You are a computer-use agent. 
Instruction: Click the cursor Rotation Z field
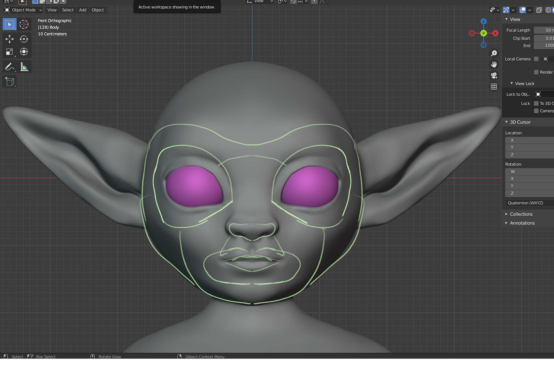point(529,193)
